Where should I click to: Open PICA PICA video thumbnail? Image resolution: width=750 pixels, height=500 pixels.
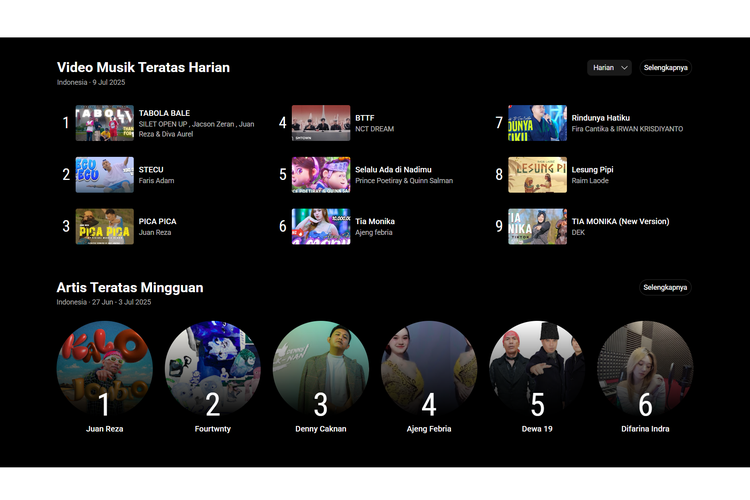point(104,227)
